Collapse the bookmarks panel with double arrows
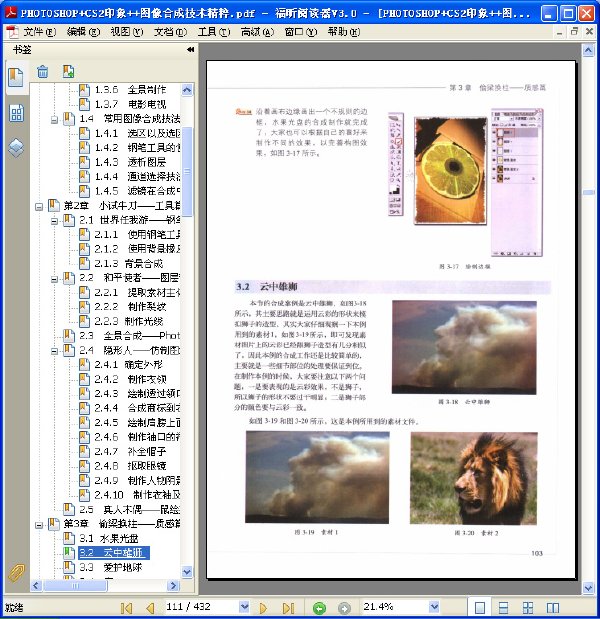This screenshot has width=600, height=619. [x=190, y=49]
